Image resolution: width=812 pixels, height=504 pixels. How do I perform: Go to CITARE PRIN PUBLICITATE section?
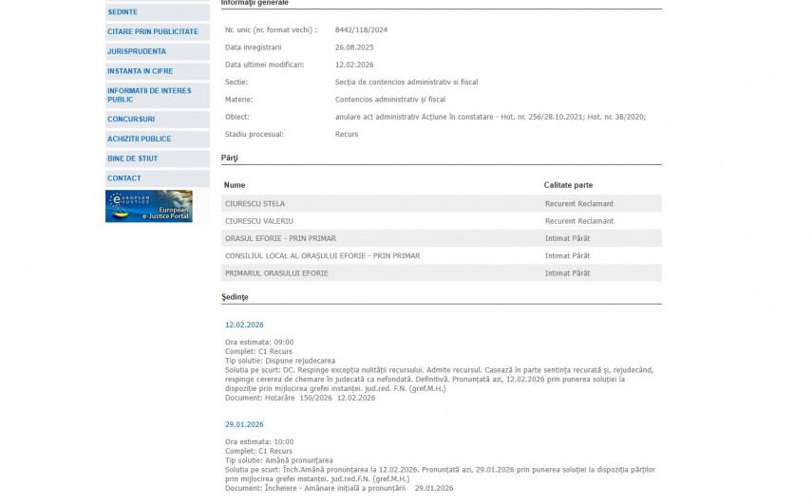pos(153,32)
